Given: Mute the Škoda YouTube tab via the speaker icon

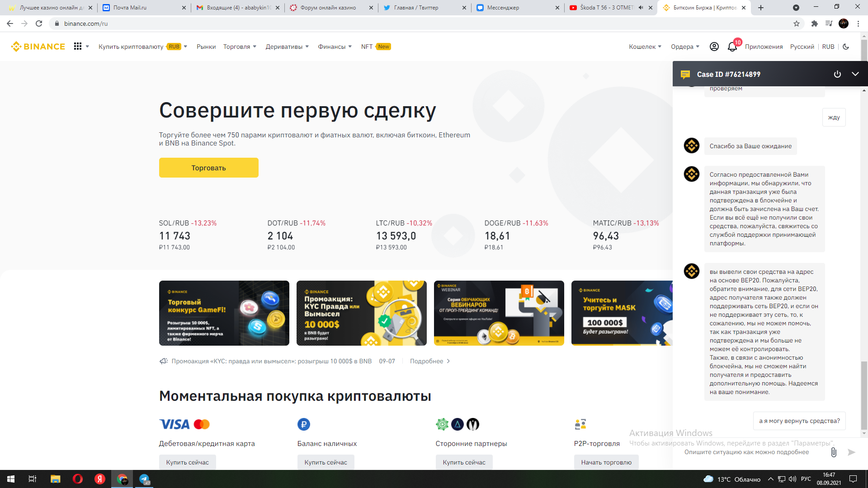Looking at the screenshot, I should (x=641, y=8).
